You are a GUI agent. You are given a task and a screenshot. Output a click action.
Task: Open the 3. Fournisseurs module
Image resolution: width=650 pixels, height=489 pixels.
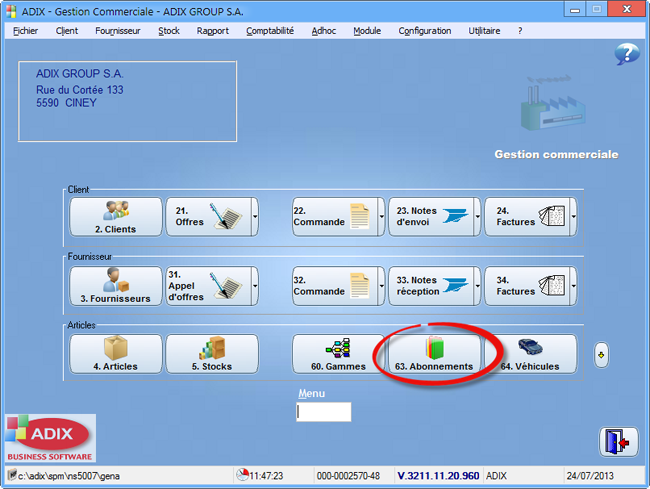coord(116,286)
